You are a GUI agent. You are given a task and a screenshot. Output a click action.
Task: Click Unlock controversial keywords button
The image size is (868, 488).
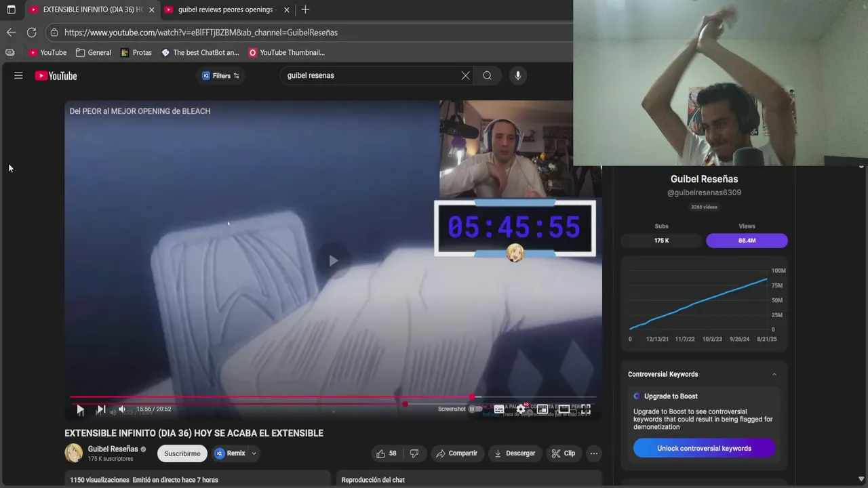(x=704, y=448)
